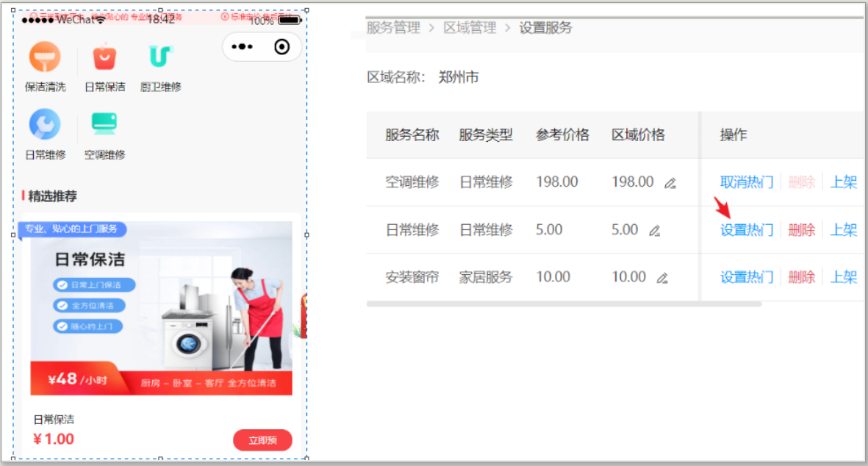Open the 日常保洁 red bucket icon
The image size is (868, 466).
[x=104, y=57]
